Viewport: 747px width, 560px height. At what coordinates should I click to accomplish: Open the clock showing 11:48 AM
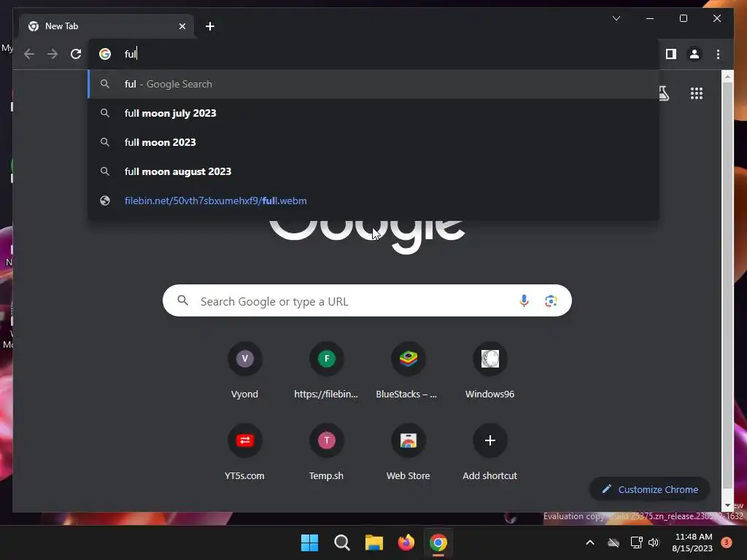tap(693, 542)
